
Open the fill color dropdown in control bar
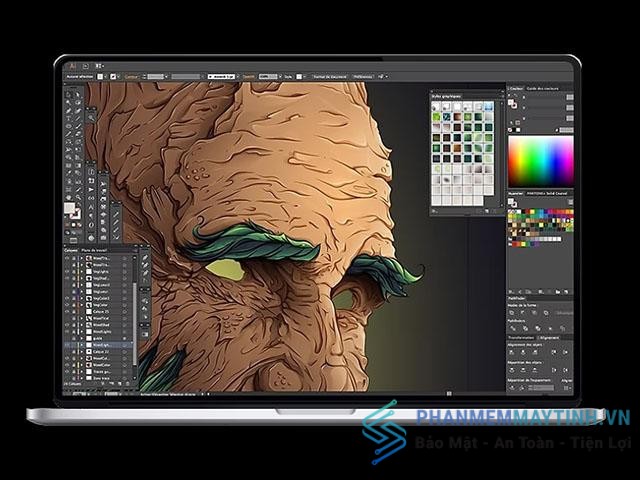105,77
